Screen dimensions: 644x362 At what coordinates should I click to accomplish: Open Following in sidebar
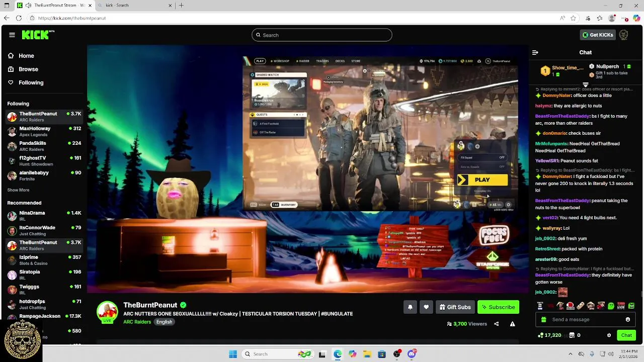pos(26,82)
